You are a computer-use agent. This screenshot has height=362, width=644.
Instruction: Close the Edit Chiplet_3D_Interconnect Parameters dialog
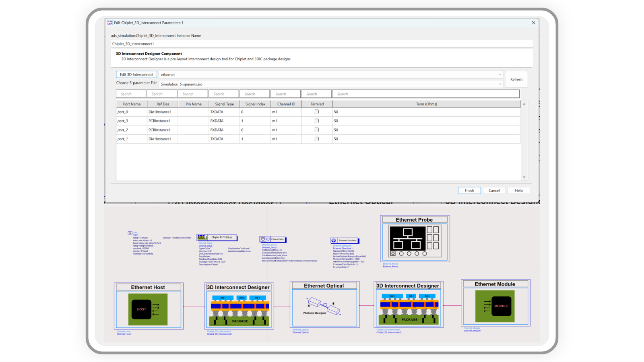coord(534,23)
